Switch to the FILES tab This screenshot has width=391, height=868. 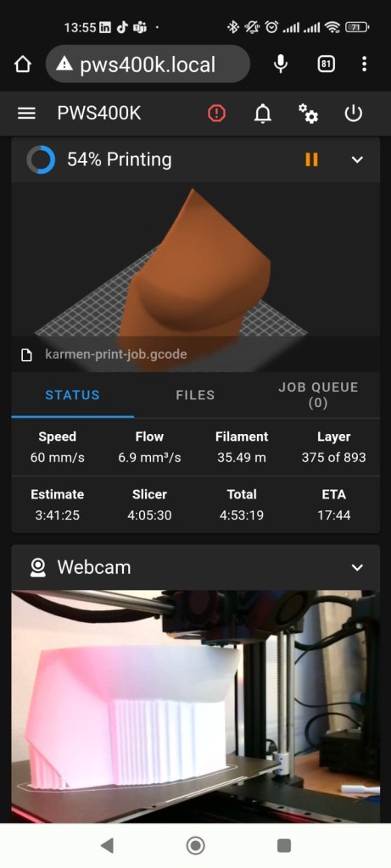195,395
